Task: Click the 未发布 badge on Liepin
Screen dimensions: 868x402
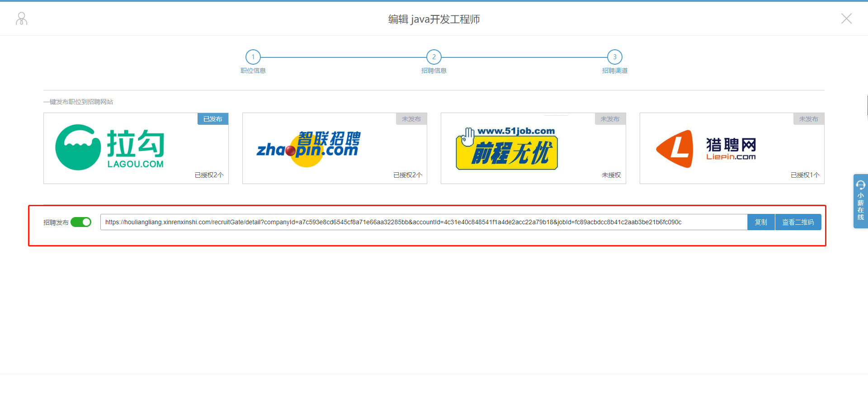Action: [809, 119]
